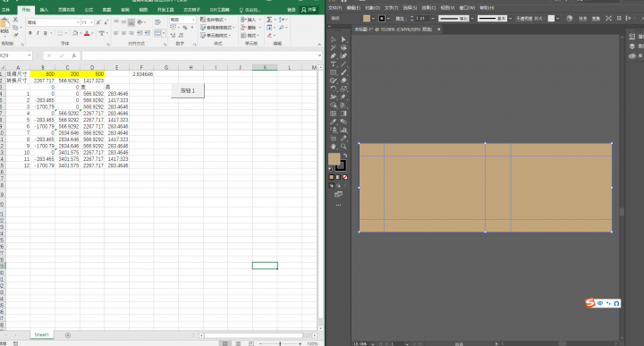Click the tan fill color swatch in the toolbox
The height and width of the screenshot is (346, 644).
click(x=334, y=159)
